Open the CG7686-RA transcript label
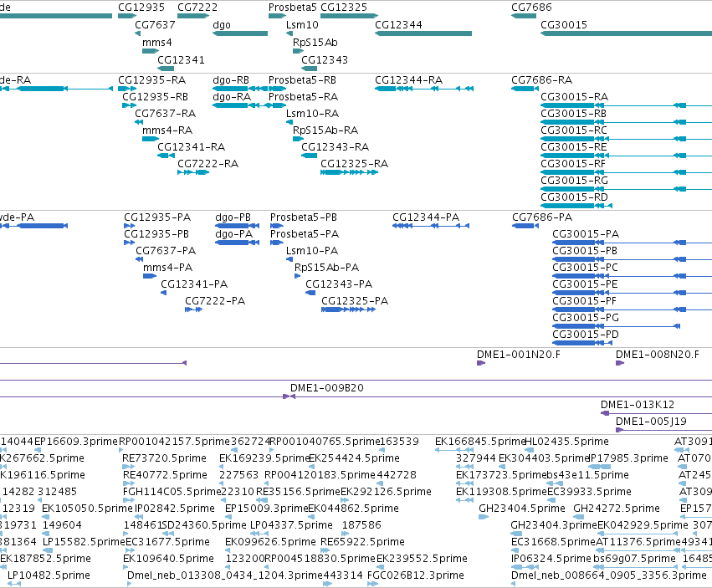Screen dimensions: 712x588 pos(541,80)
